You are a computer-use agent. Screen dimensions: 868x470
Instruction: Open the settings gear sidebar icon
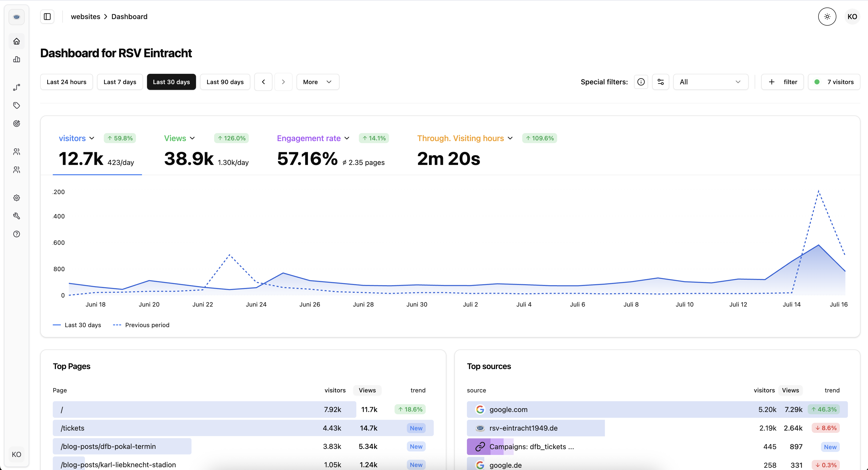pos(17,198)
